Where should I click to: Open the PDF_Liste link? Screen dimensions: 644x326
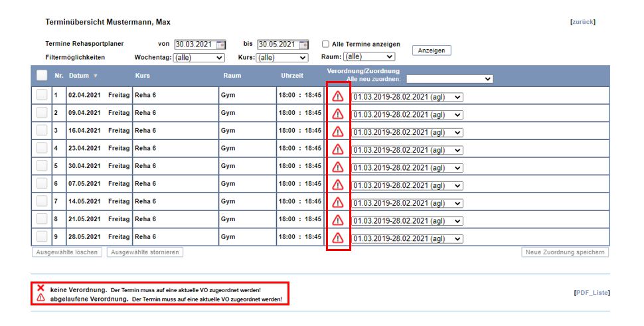click(x=592, y=293)
